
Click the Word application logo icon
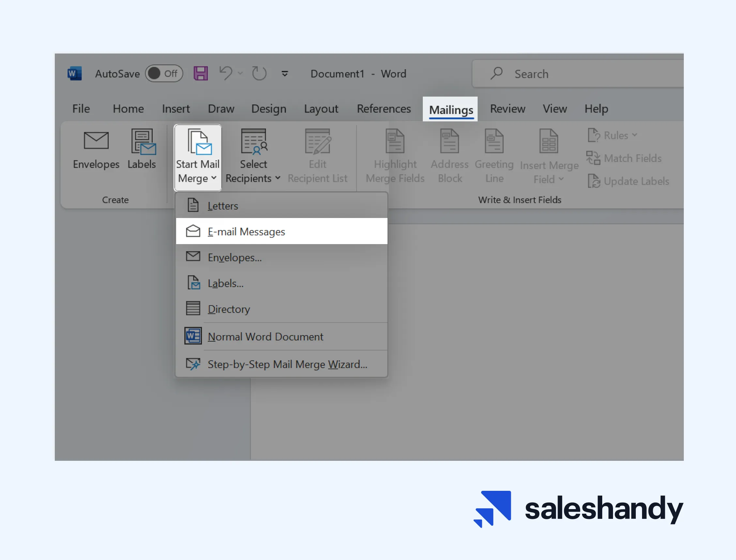[x=74, y=73]
